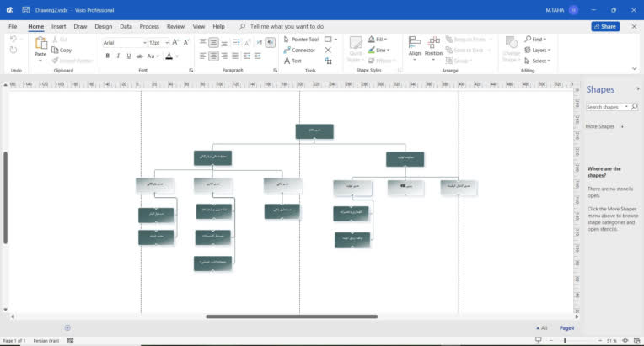Image resolution: width=644 pixels, height=346 pixels.
Task: Open the Rectangle shape tool dropdown
Action: coord(335,40)
